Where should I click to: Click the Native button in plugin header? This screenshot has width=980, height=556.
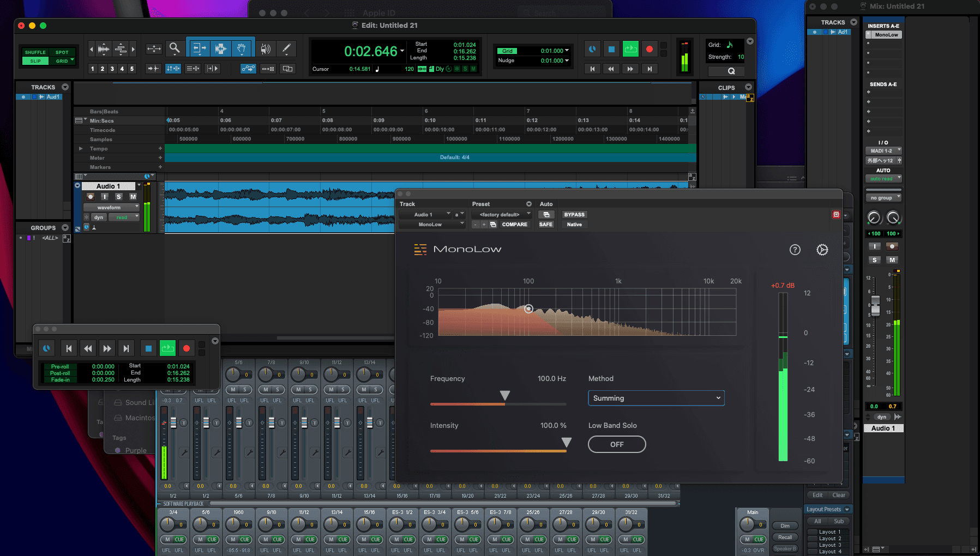[574, 225]
